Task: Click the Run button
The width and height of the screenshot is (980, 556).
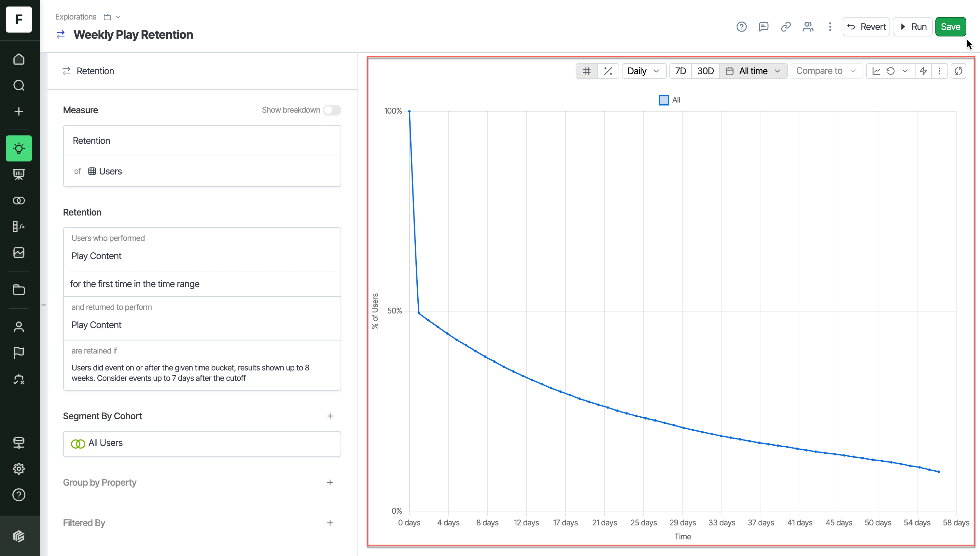Action: coord(913,27)
